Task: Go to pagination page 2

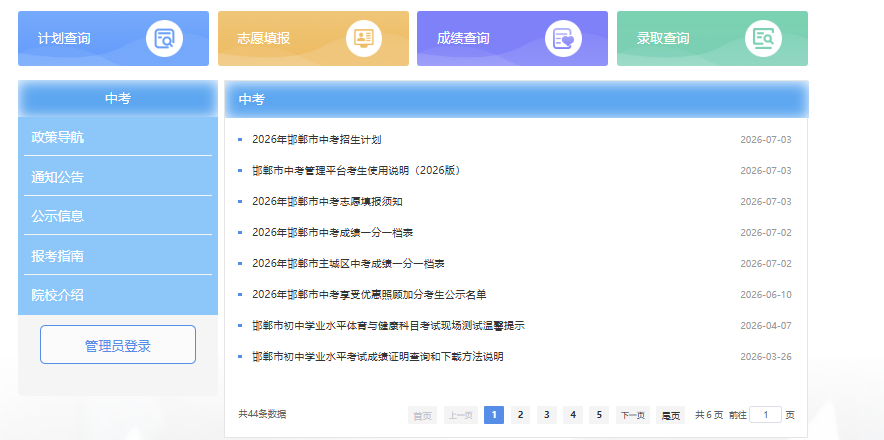Action: 520,415
